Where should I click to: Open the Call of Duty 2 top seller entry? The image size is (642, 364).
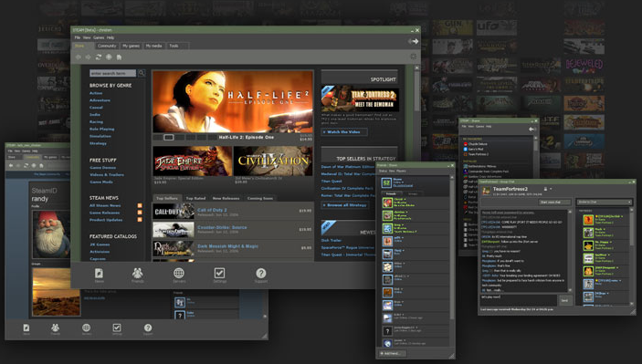pos(233,212)
